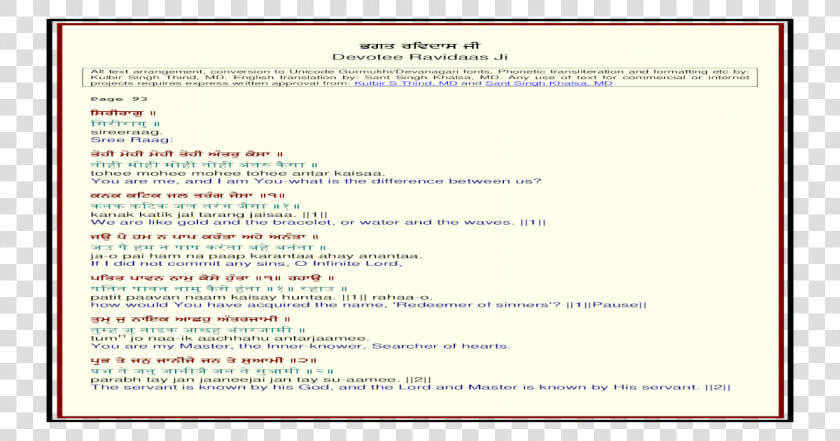Click line 'tohee mohee mohee tohee antar kaisaa.'
Screen dimensions: 840x441
[237, 173]
